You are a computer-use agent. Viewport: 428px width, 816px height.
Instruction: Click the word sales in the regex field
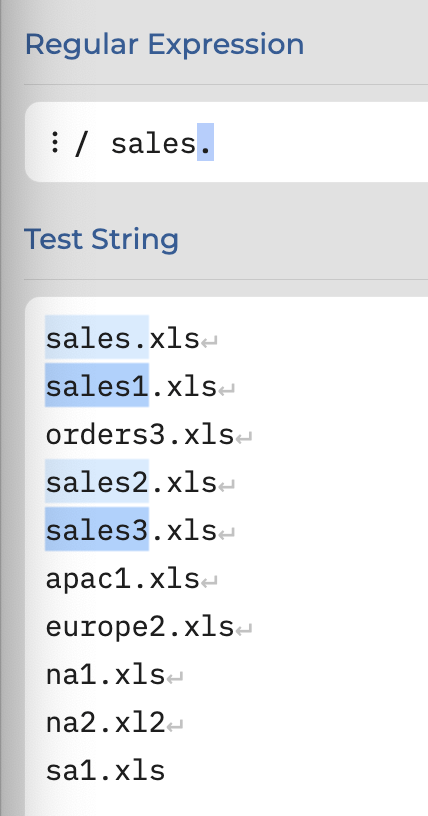click(154, 144)
